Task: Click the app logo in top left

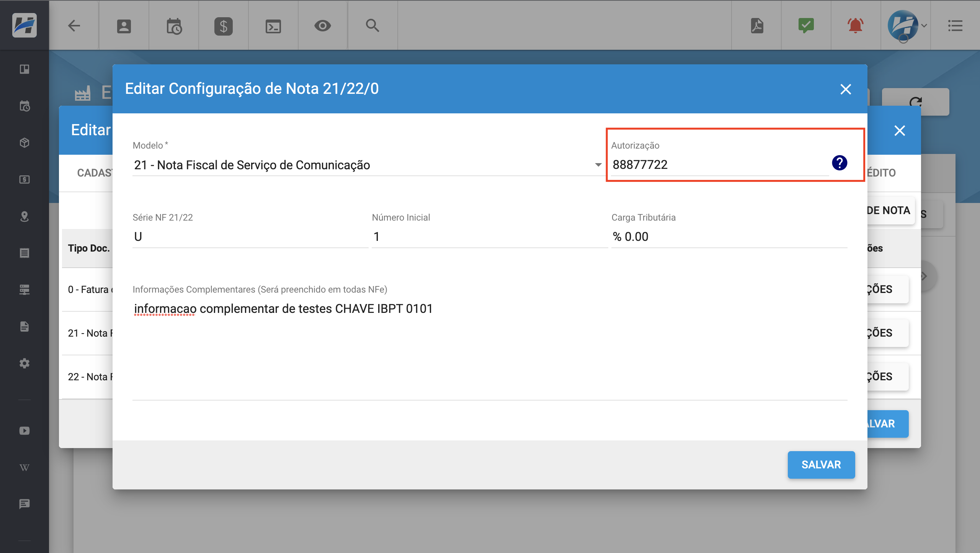Action: (24, 25)
